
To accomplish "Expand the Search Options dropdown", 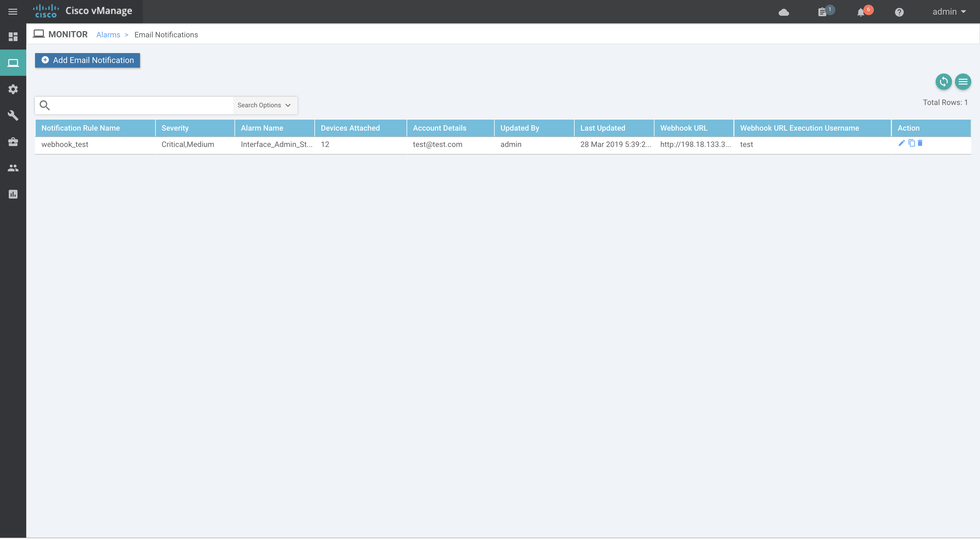I will point(264,105).
